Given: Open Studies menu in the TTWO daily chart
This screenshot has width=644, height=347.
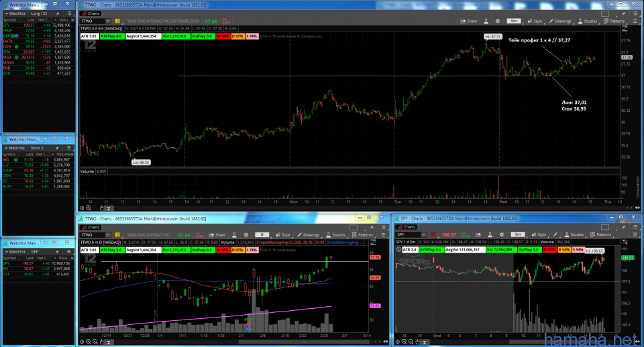Looking at the screenshot, I should pyautogui.click(x=336, y=235).
